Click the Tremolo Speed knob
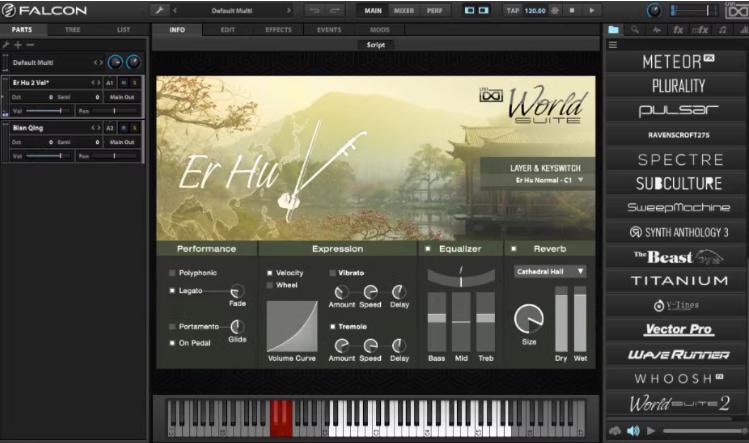The width and height of the screenshot is (749, 443). (x=371, y=345)
